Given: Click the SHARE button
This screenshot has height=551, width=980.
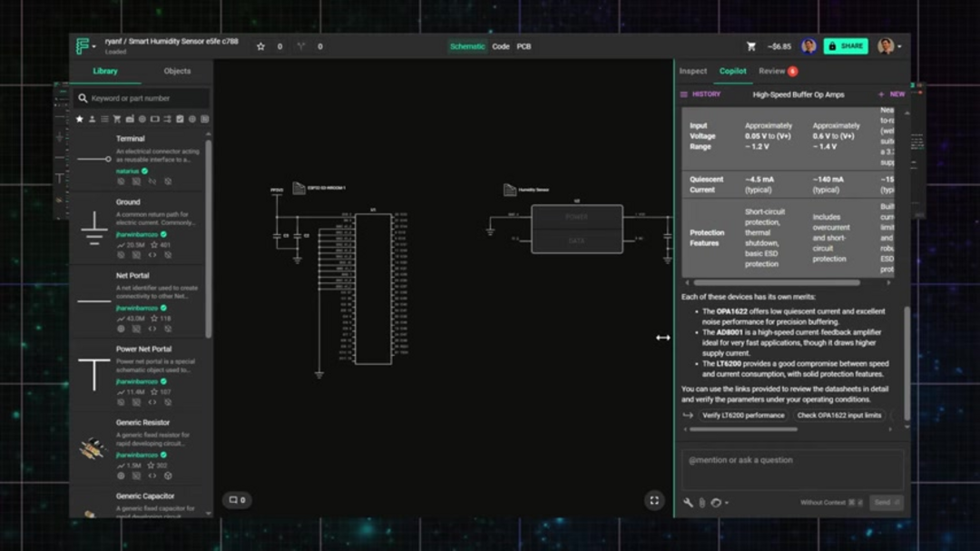Looking at the screenshot, I should 846,45.
